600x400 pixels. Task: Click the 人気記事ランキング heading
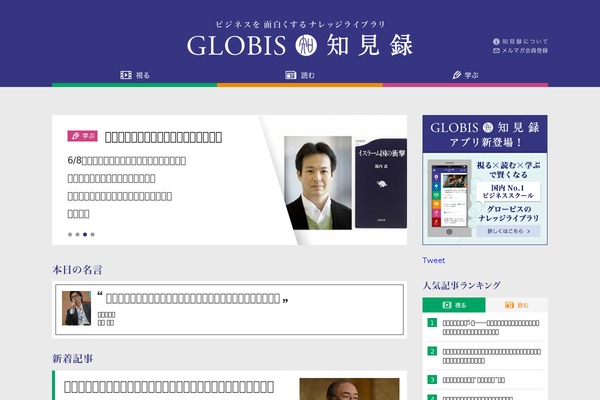click(461, 286)
